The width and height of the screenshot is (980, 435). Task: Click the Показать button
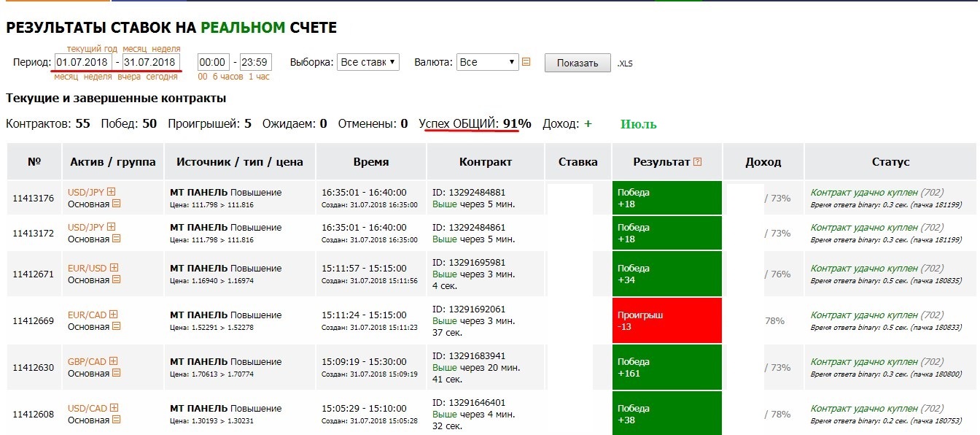tap(577, 63)
